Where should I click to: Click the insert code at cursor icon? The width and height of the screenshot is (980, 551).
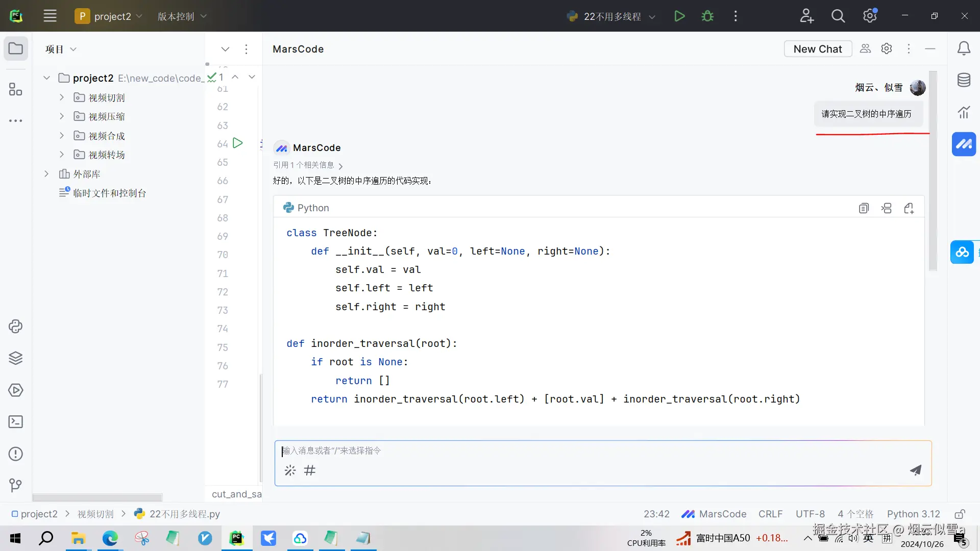[887, 208]
